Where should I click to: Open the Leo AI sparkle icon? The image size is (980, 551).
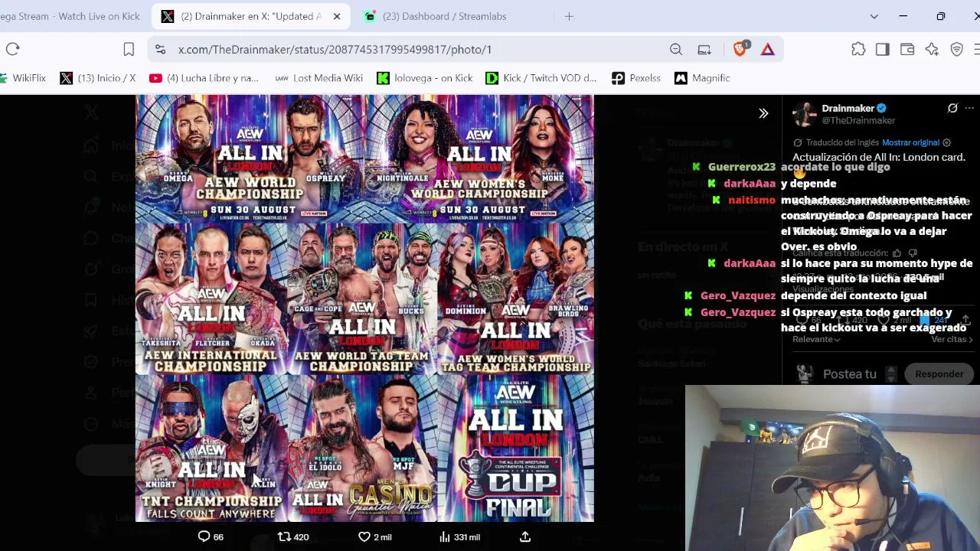(x=932, y=49)
